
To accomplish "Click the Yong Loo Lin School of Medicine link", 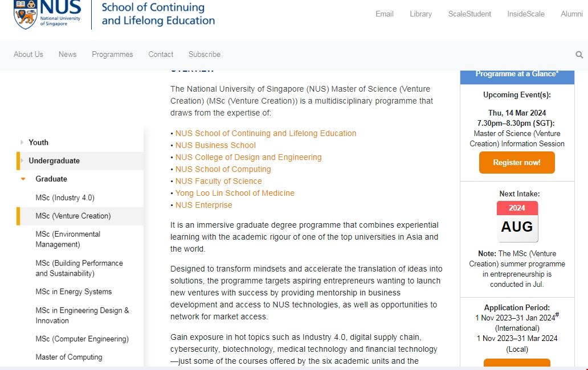I will pyautogui.click(x=235, y=193).
